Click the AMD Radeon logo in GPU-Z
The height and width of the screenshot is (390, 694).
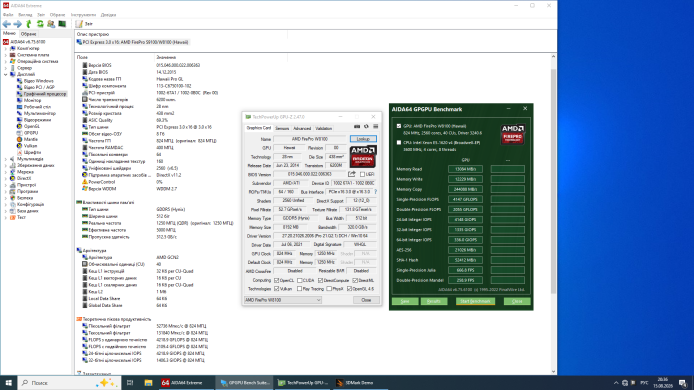point(363,156)
